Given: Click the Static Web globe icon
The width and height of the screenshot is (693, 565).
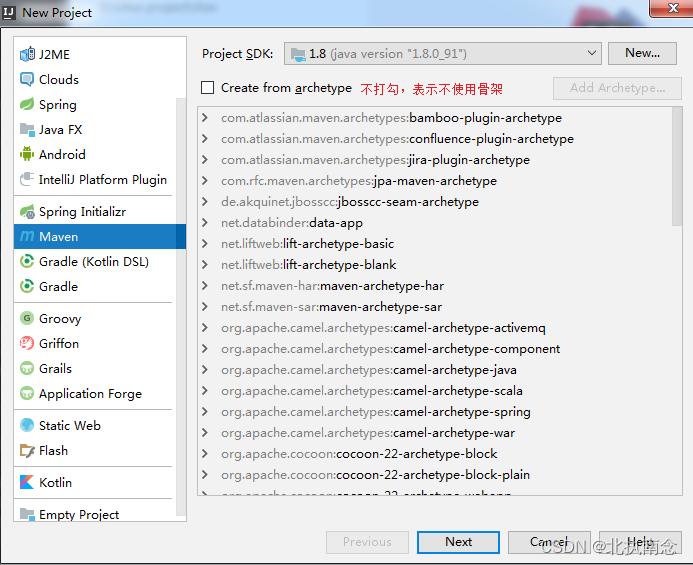Looking at the screenshot, I should point(27,425).
